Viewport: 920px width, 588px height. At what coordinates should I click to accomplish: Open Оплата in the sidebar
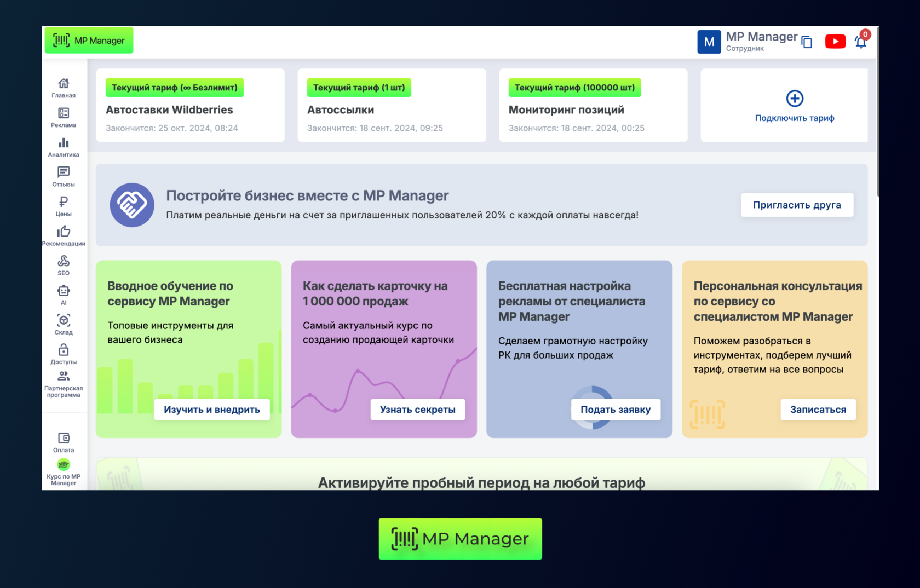coord(64,442)
